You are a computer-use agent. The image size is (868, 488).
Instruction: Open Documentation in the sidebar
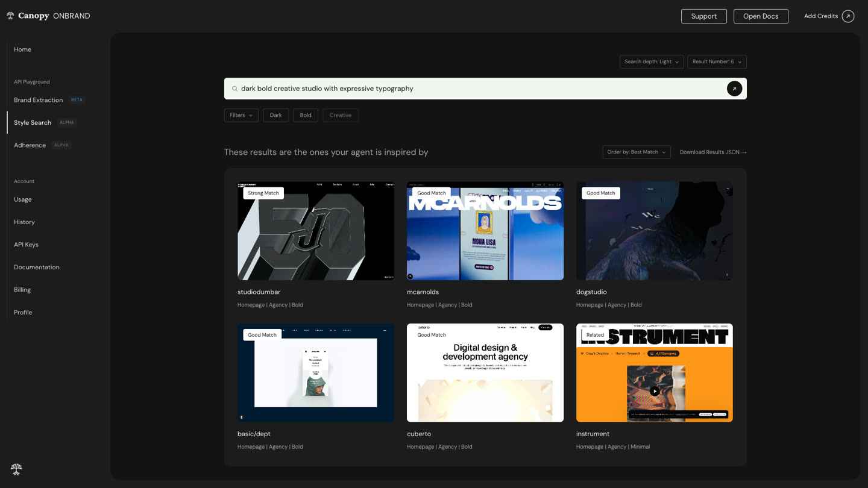37,267
